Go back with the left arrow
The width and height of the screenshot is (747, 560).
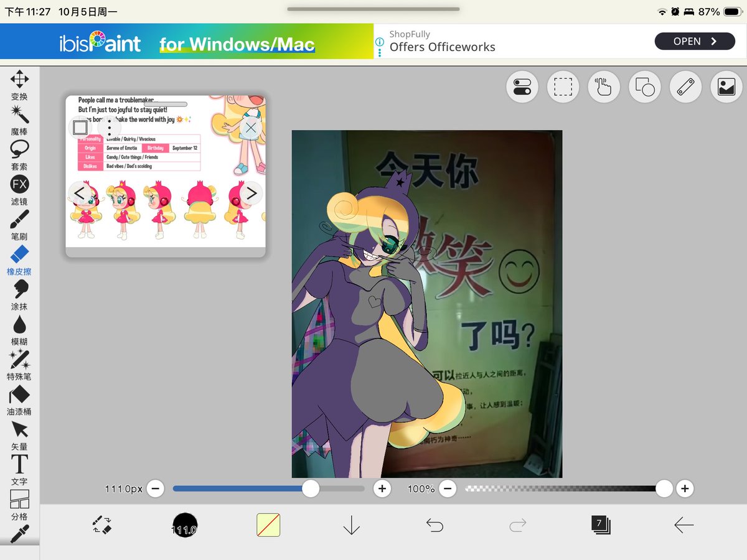[x=684, y=525]
